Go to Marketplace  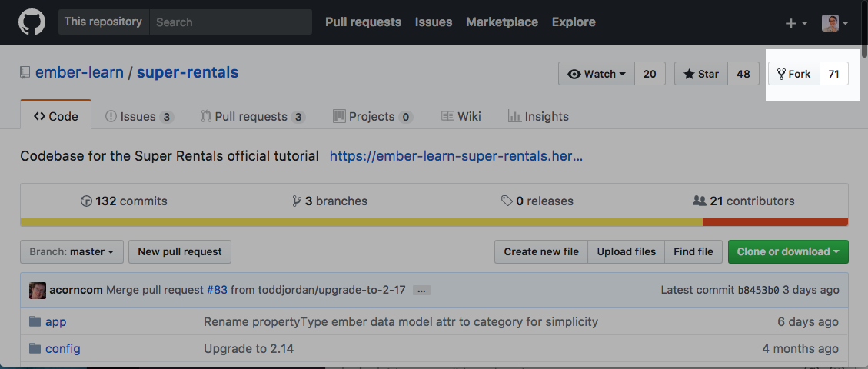(502, 22)
